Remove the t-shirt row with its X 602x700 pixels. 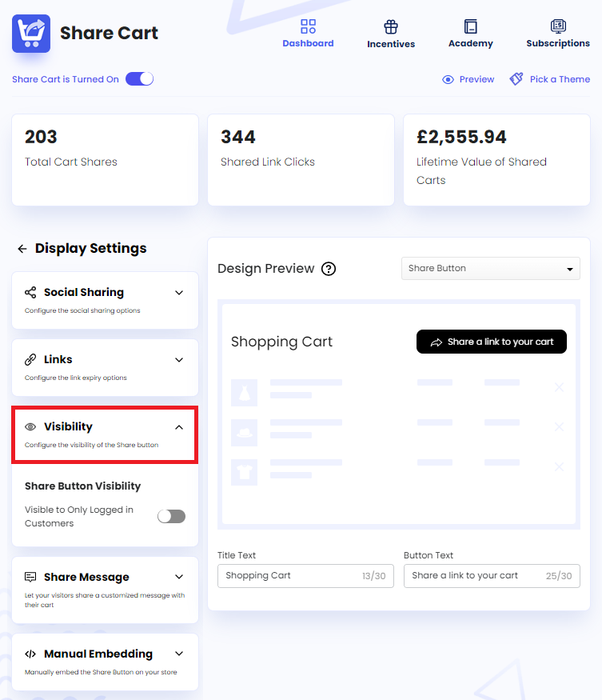pyautogui.click(x=559, y=467)
